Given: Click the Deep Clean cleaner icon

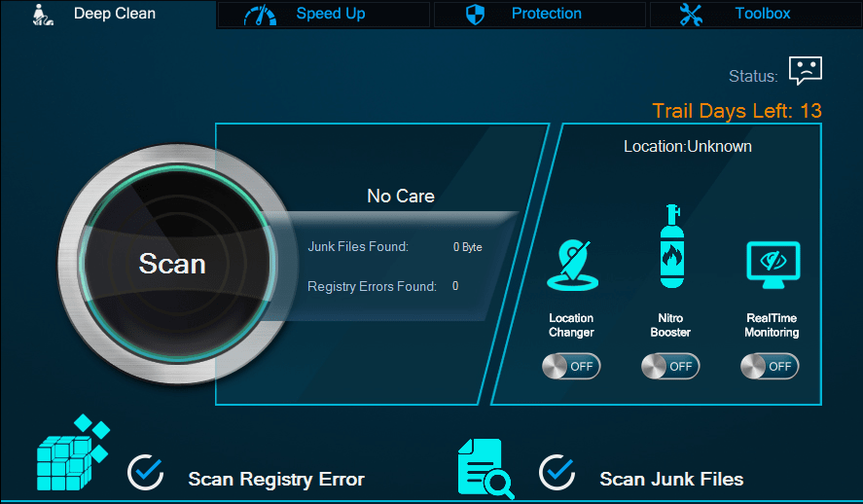Looking at the screenshot, I should pos(43,15).
